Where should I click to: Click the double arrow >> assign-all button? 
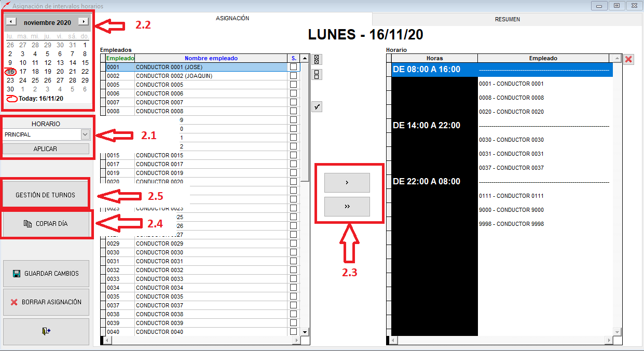[347, 207]
